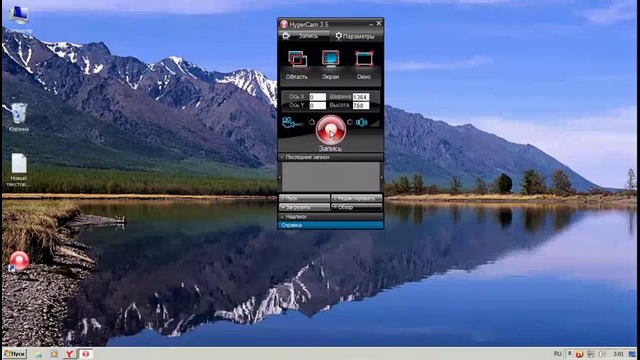Minimize the HyperCam window
Viewport: 640px width, 360px height.
pos(371,24)
